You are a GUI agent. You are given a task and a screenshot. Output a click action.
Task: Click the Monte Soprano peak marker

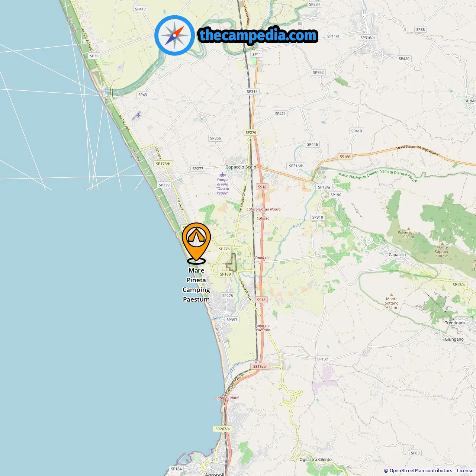[442, 243]
